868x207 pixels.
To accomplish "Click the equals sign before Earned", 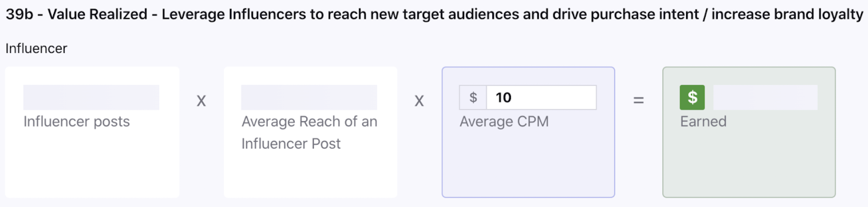I will pos(639,100).
